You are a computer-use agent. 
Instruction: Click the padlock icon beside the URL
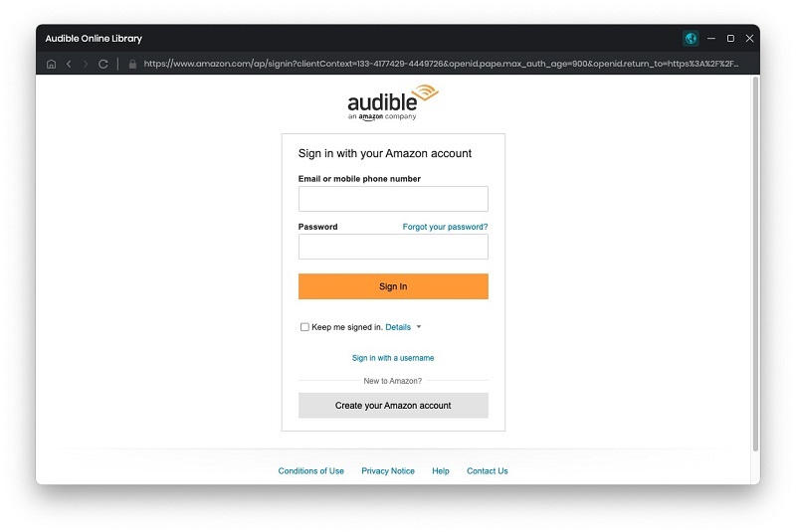point(132,64)
